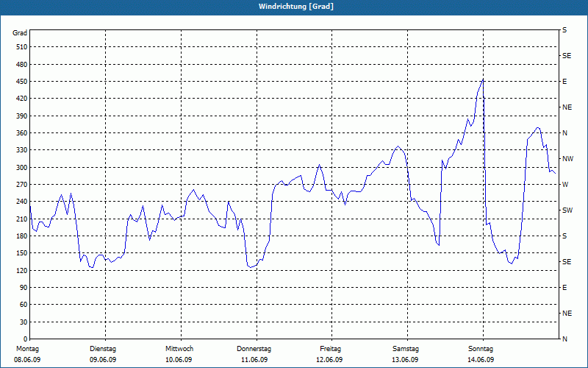Image resolution: width=588 pixels, height=368 pixels.
Task: Select the 60 y-axis value
Action: click(24, 304)
